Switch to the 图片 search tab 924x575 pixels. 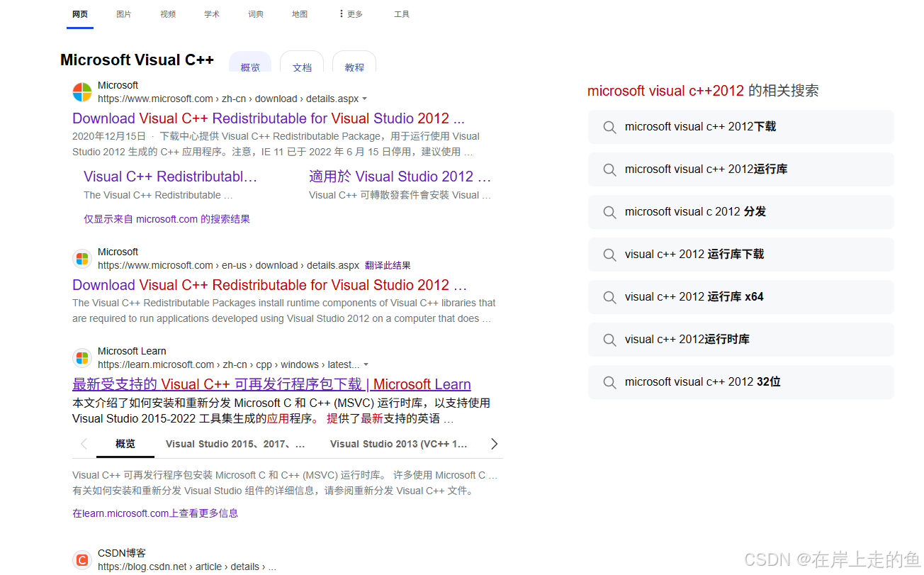124,14
